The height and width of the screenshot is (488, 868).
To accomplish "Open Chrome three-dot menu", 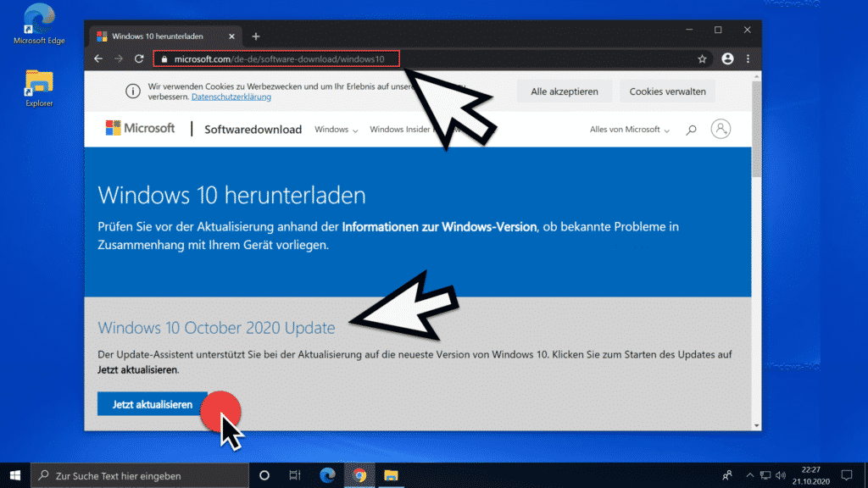I will pos(748,58).
